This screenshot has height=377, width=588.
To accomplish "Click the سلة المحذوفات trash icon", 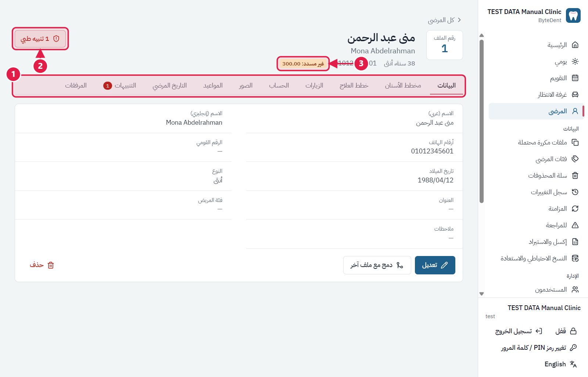I will click(575, 175).
